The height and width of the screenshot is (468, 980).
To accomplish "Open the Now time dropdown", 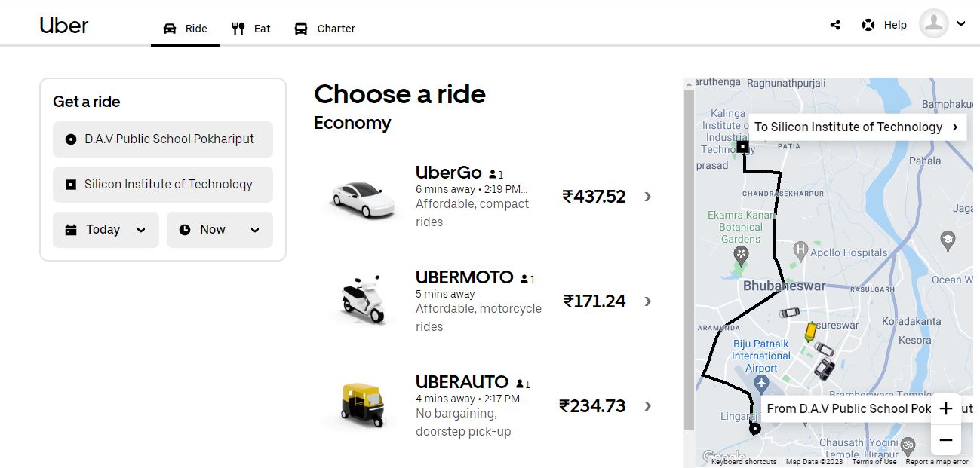I will [220, 230].
